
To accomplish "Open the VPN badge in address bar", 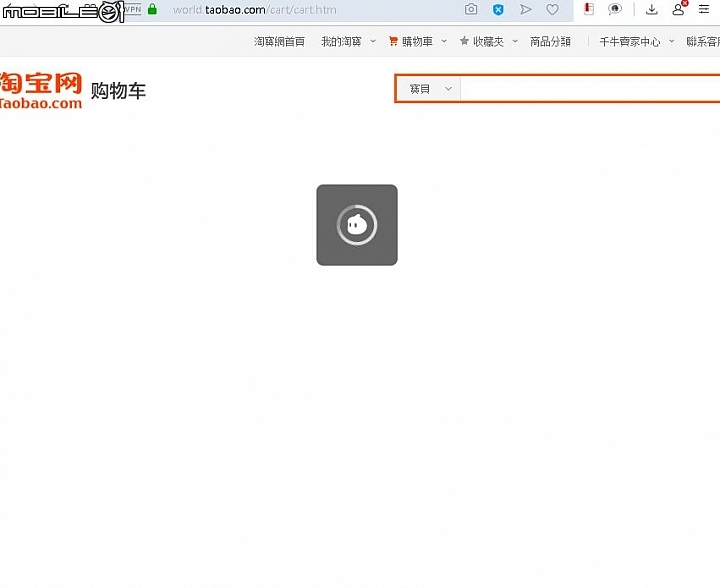I will [133, 9].
